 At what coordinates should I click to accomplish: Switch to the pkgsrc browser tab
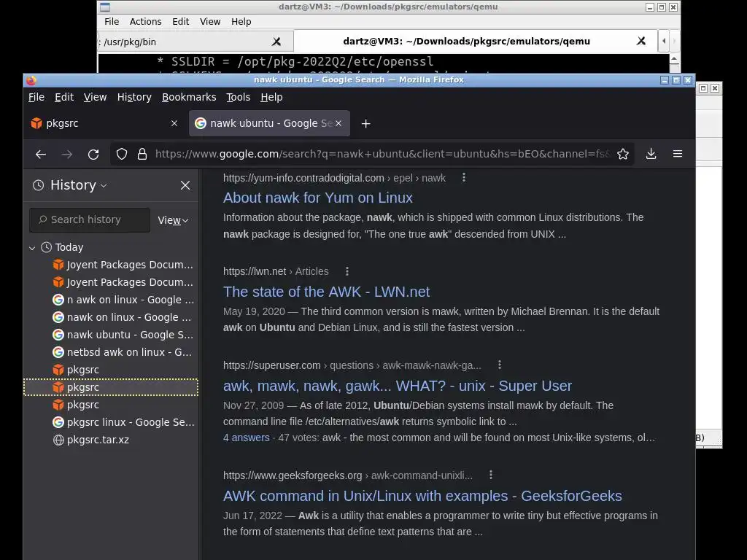coord(105,123)
